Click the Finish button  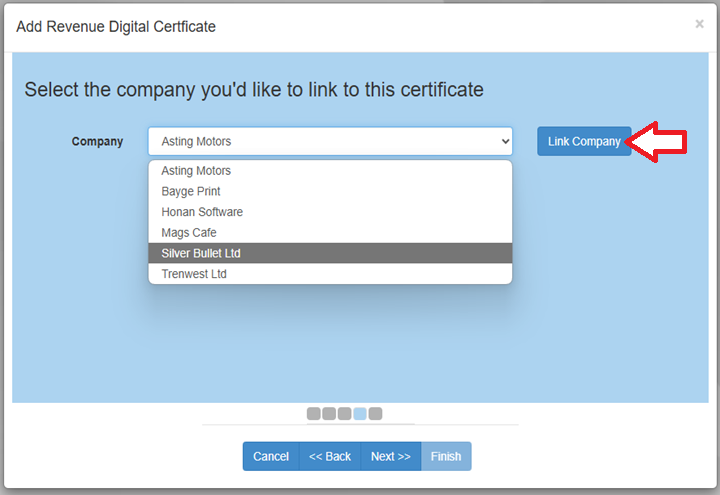(x=446, y=456)
